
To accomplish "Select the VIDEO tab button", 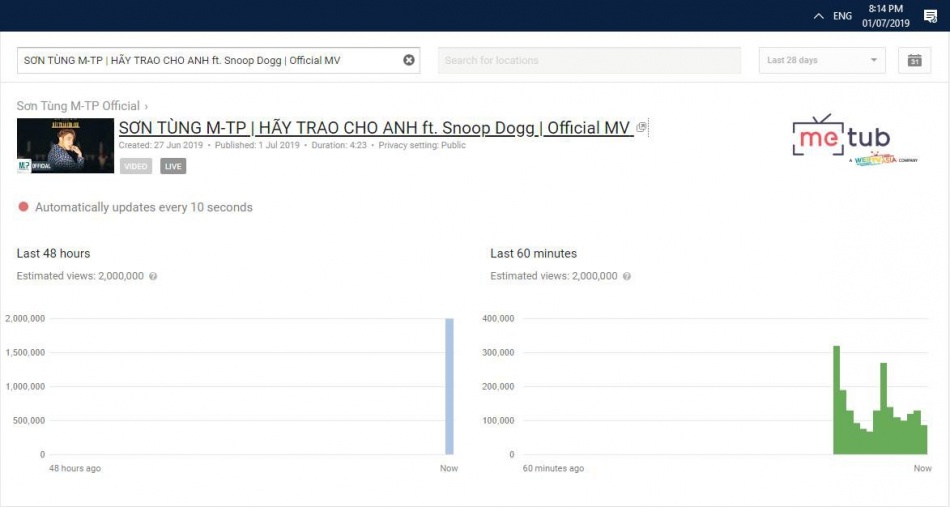I will pyautogui.click(x=136, y=166).
